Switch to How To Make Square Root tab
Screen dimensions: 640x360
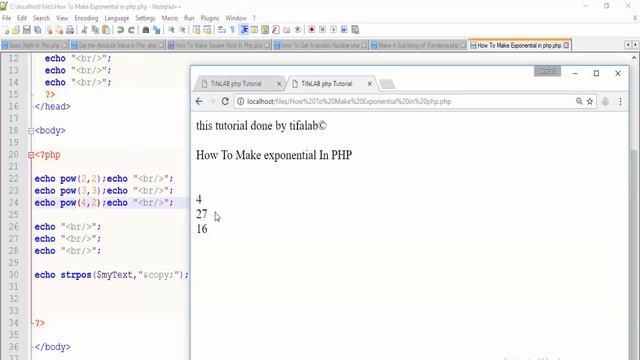(x=219, y=45)
